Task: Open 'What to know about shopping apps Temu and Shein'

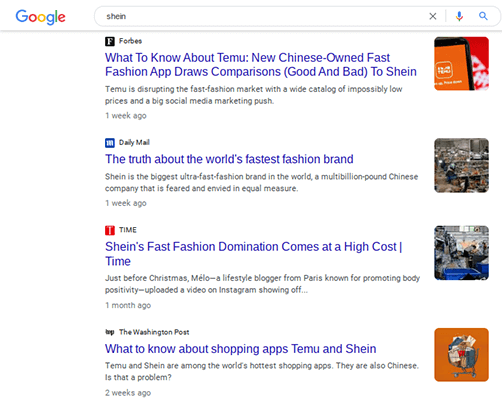Action: (240, 349)
